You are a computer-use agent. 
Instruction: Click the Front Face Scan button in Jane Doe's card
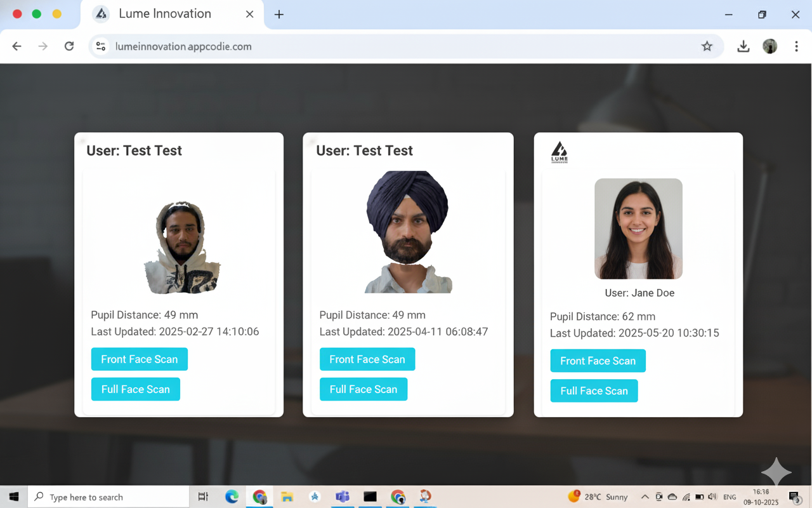598,361
